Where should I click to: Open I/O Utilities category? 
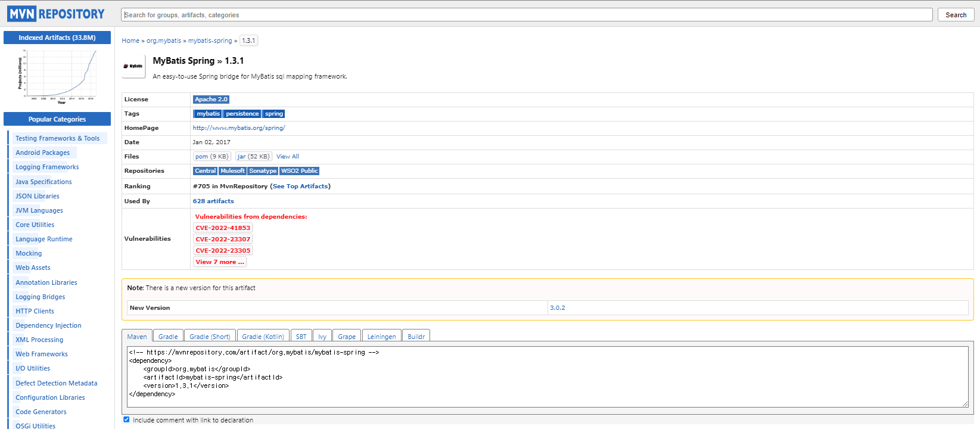[x=33, y=368]
